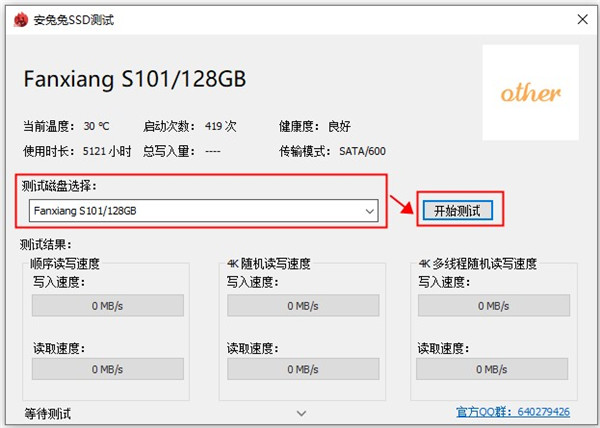
Task: Click the 4K 随机读写速度 group title
Action: 268,264
